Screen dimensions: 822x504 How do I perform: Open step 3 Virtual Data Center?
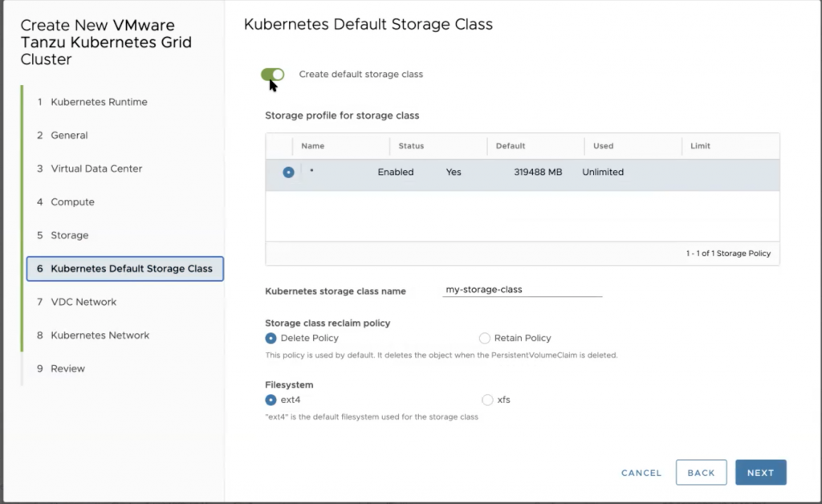click(x=96, y=169)
